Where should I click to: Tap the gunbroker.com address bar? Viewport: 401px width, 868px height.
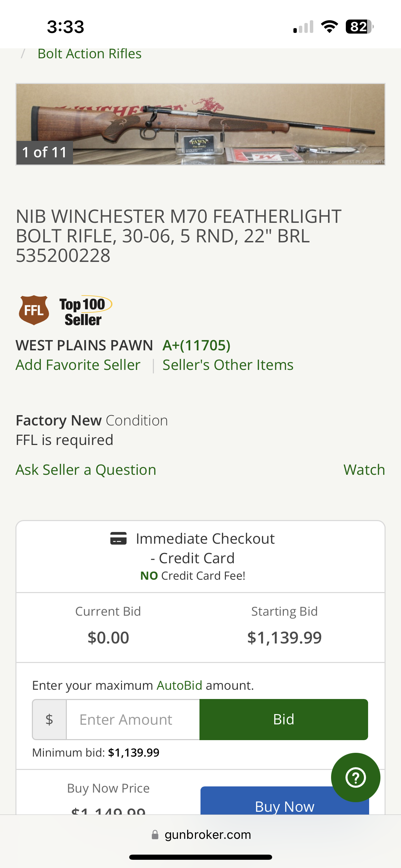point(207,834)
